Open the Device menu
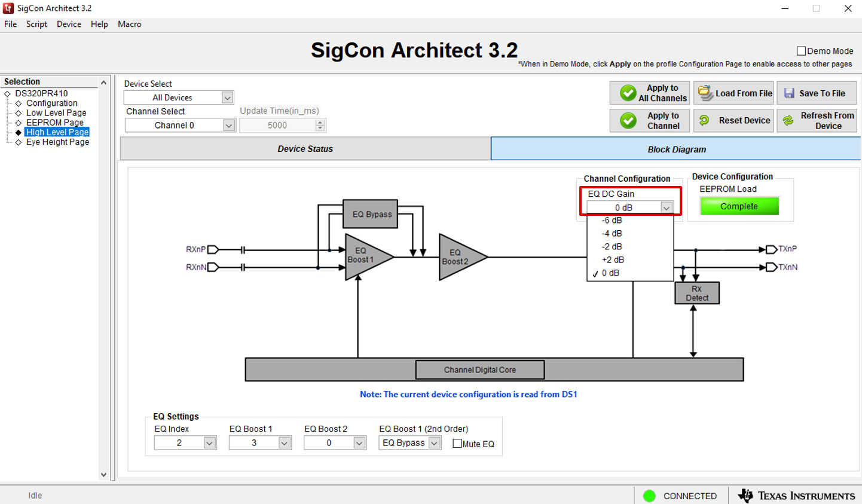 click(69, 25)
